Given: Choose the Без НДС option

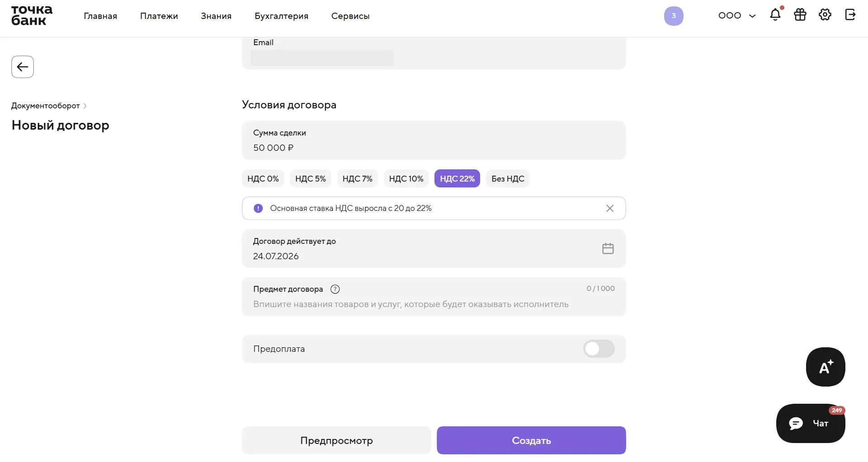Looking at the screenshot, I should tap(508, 178).
